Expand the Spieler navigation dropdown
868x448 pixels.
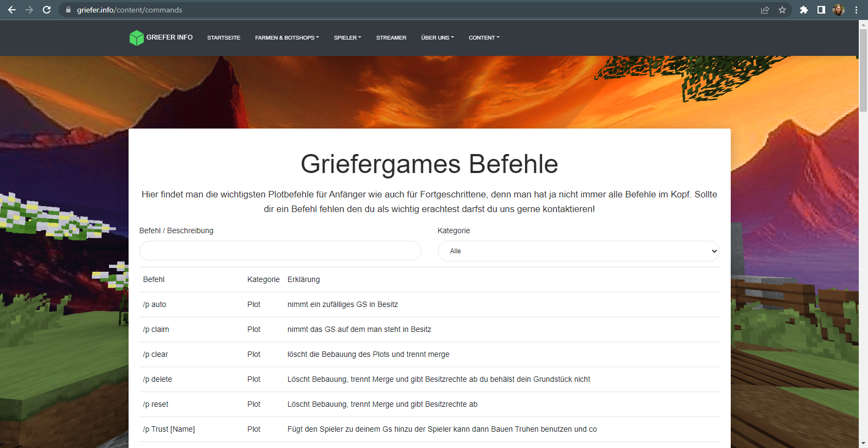[347, 37]
